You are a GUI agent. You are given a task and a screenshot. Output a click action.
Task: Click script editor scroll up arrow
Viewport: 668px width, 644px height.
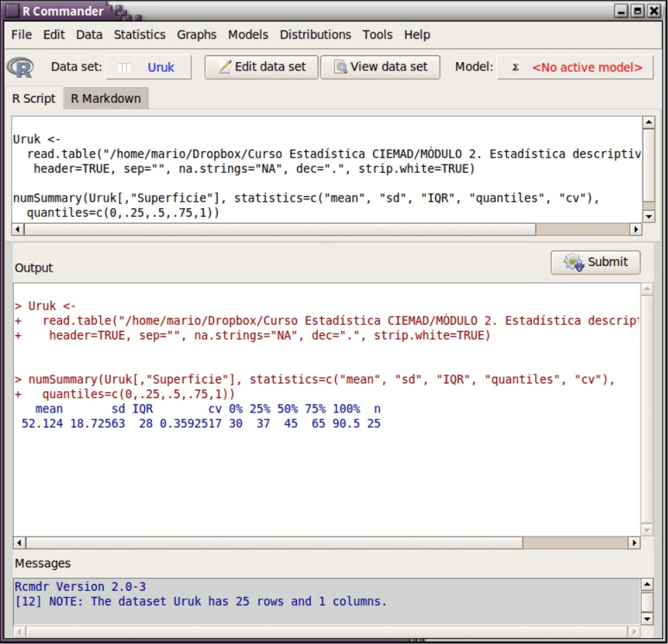pos(649,123)
